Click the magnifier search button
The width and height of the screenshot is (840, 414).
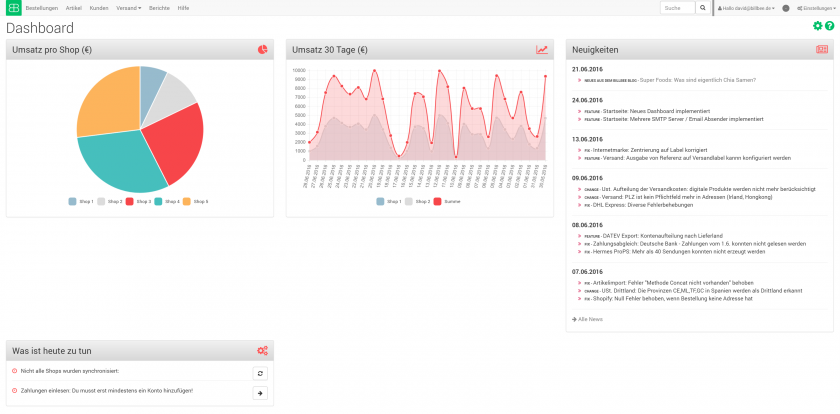click(703, 8)
